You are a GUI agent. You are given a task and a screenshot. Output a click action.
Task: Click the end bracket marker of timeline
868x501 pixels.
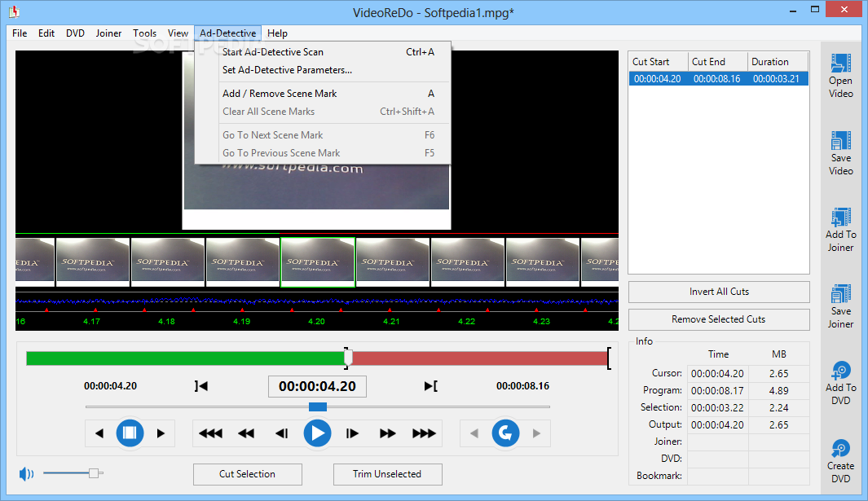click(609, 358)
